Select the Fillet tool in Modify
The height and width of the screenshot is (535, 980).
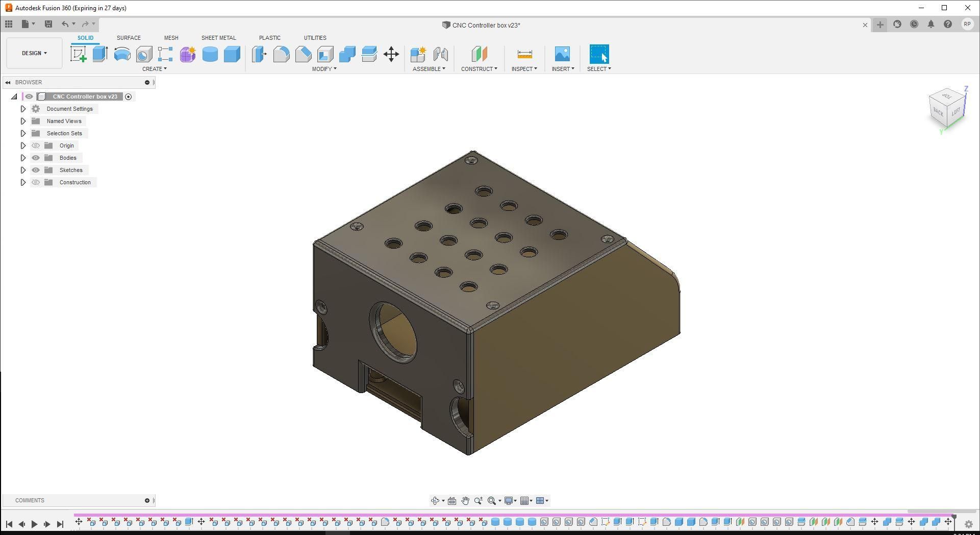(282, 54)
